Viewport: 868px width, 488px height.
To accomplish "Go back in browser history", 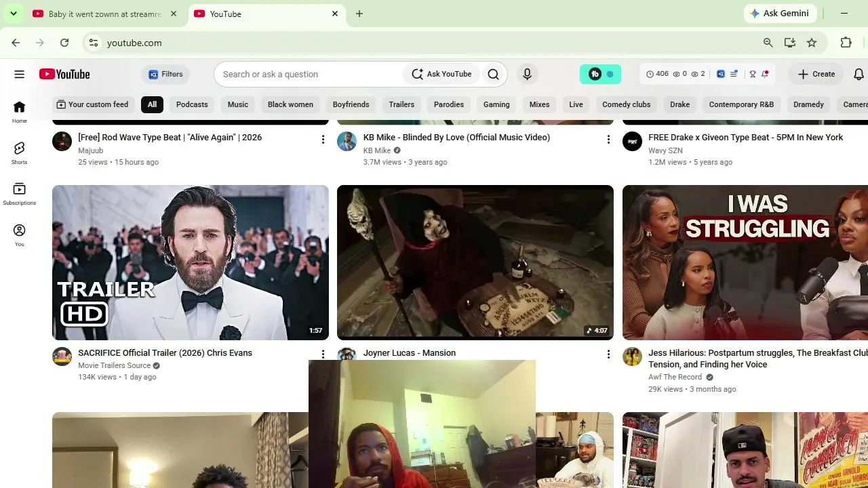I will 16,43.
